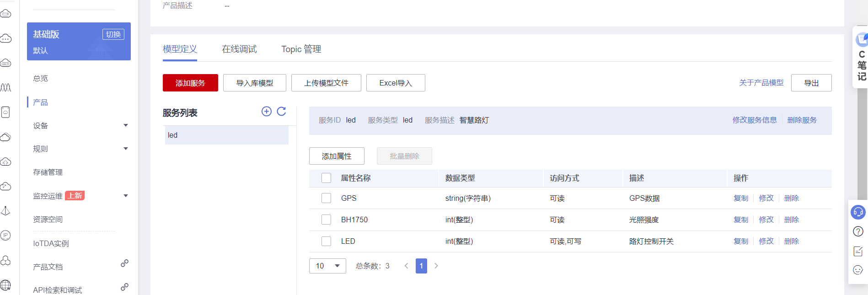The image size is (868, 295).
Task: Select the led service in list
Action: 226,135
